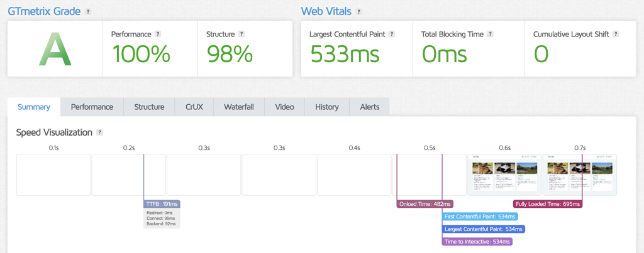Click the timeline label Largest Contentful Paint: 534ms
This screenshot has width=644, height=253.
[484, 229]
